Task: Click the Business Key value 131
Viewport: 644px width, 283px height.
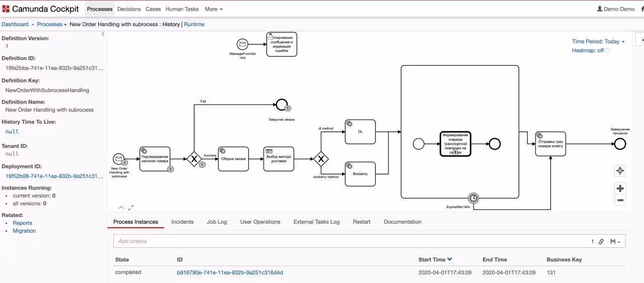Action: 551,272
